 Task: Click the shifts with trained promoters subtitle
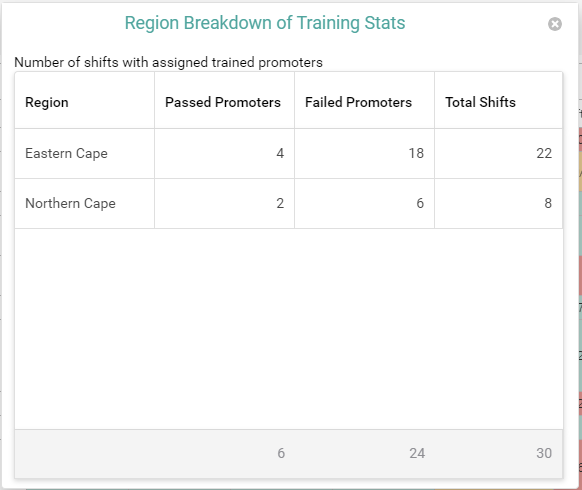pyautogui.click(x=168, y=62)
